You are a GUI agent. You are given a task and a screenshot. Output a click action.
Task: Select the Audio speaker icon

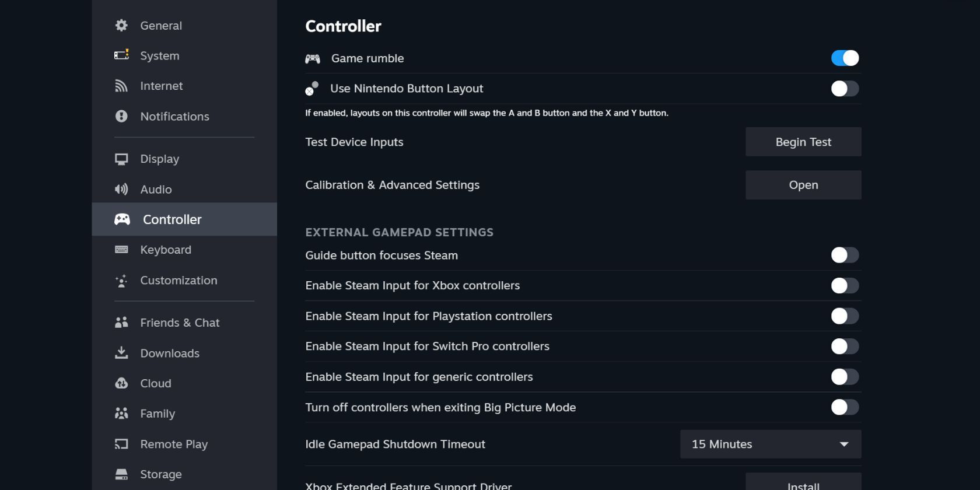[121, 189]
